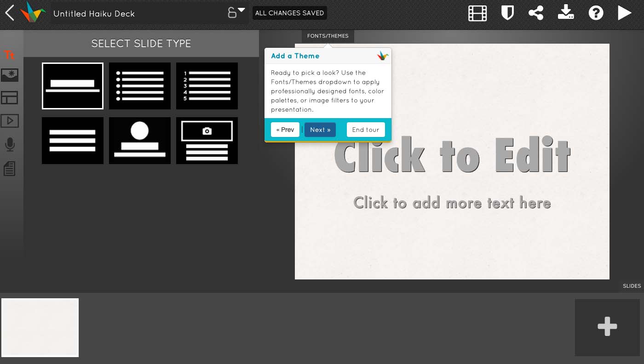Open the audio microphone tool

[10, 145]
